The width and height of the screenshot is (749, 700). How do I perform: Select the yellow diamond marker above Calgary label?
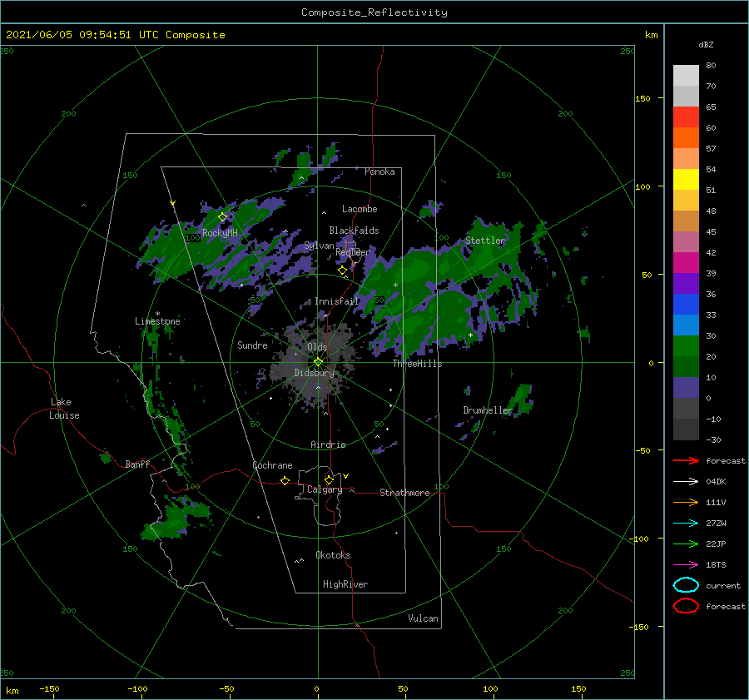[x=329, y=479]
